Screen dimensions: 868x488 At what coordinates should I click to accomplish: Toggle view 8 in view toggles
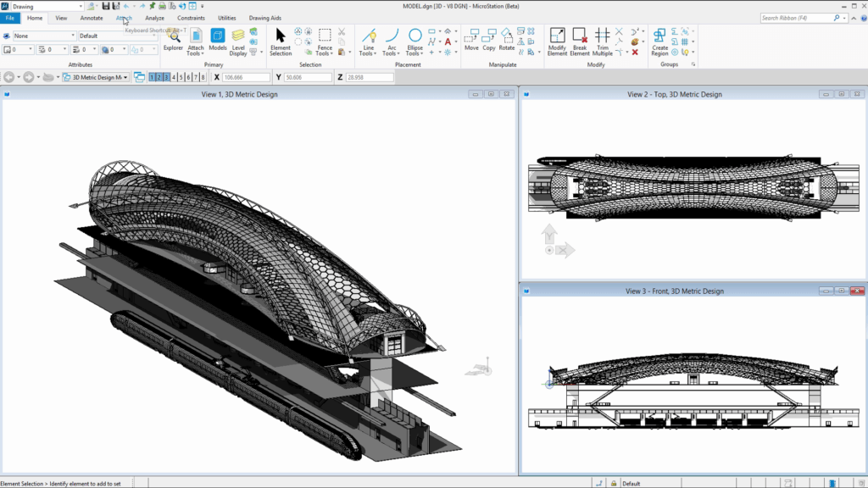[x=203, y=76]
